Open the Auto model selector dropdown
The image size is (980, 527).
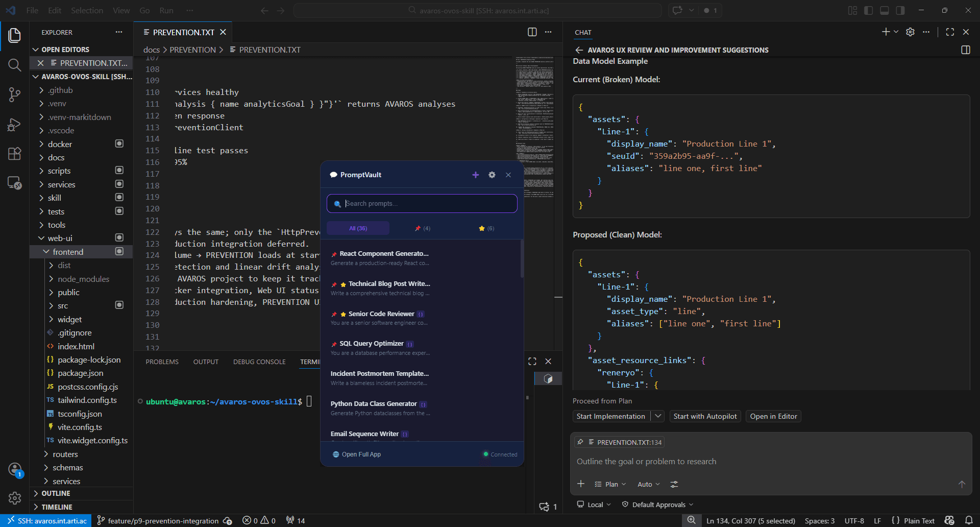(x=648, y=484)
